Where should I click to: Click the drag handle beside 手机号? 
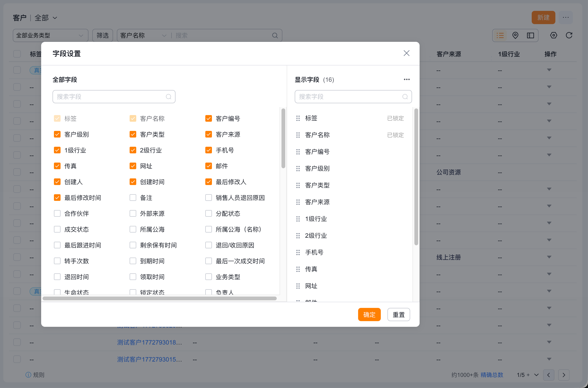(x=298, y=252)
